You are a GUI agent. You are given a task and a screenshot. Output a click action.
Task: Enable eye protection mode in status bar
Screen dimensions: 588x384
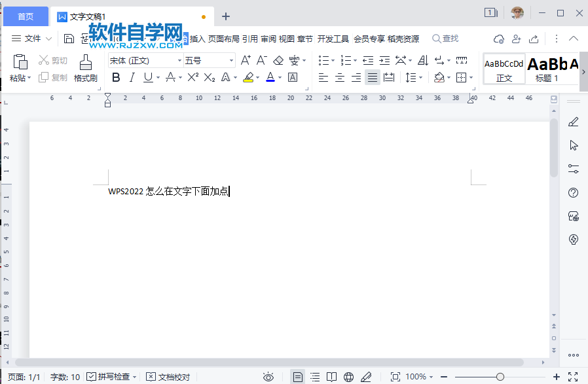pyautogui.click(x=268, y=377)
